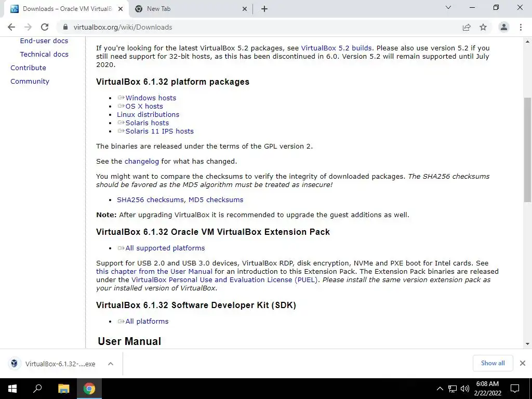Download the OS X hosts package

144,106
